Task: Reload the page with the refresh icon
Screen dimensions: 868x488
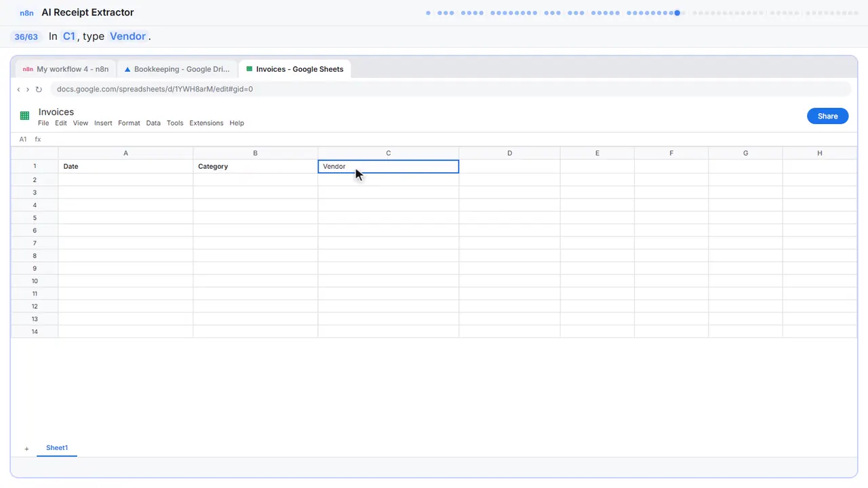Action: point(39,89)
